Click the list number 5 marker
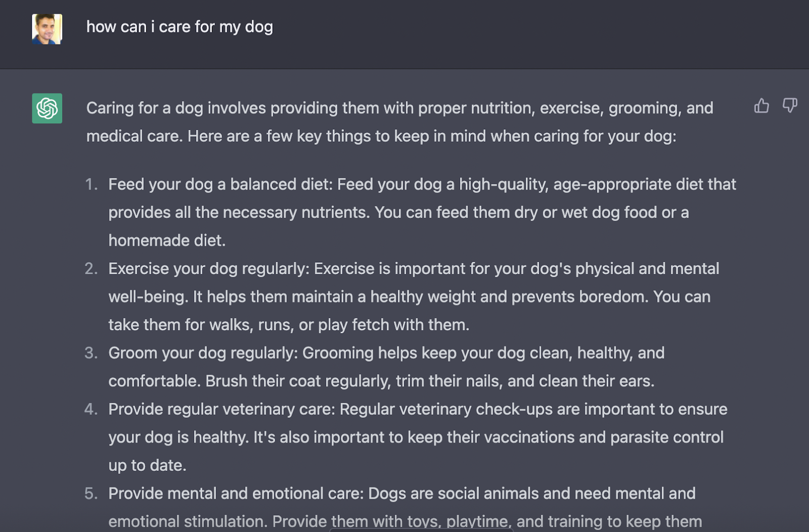 pos(91,494)
